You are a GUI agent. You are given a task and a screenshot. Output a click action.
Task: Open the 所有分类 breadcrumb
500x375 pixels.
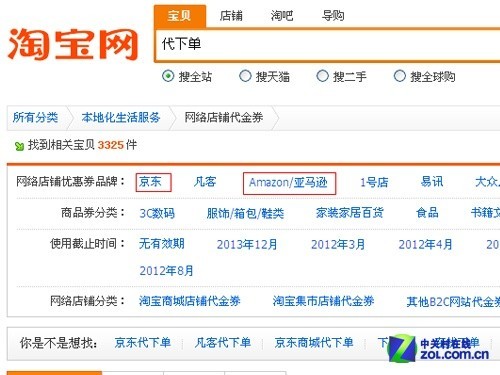point(35,118)
